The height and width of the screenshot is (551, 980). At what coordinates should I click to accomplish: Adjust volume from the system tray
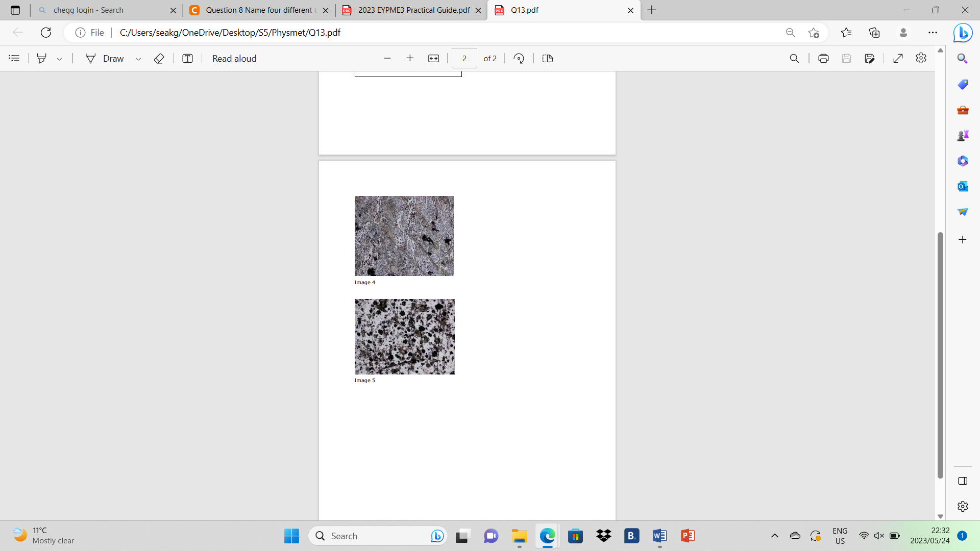[879, 536]
